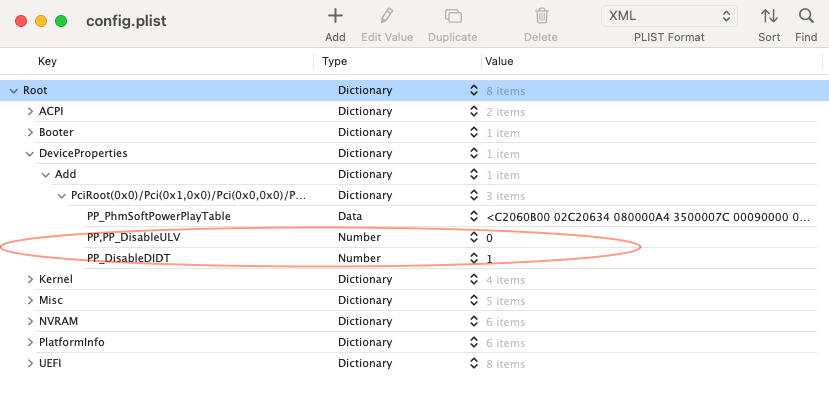Click the Duplicate icon in toolbar

[x=453, y=16]
